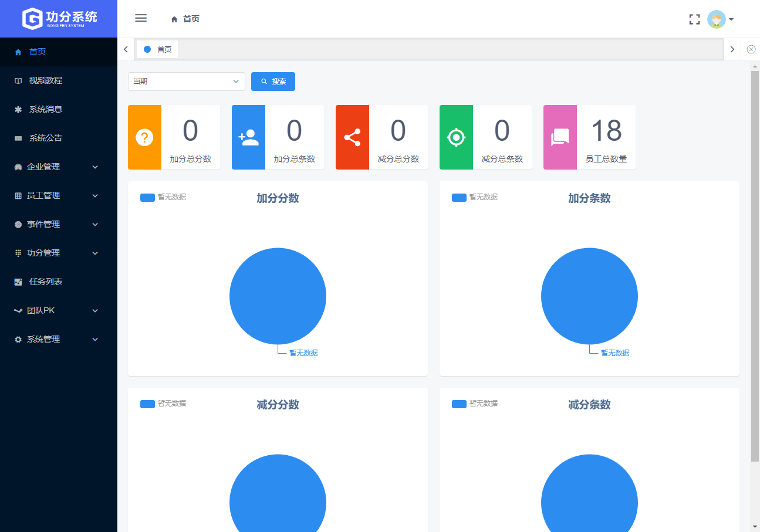Image resolution: width=760 pixels, height=532 pixels.
Task: Click the 加分分数 pie chart circle
Action: [278, 296]
